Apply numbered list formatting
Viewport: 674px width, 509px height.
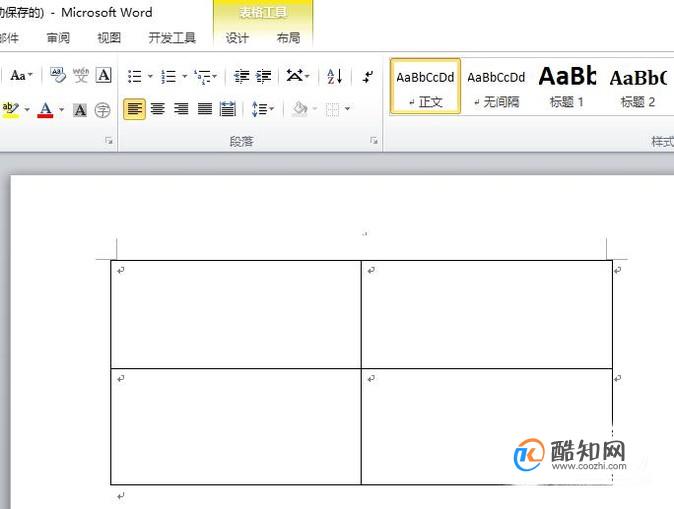(x=168, y=77)
